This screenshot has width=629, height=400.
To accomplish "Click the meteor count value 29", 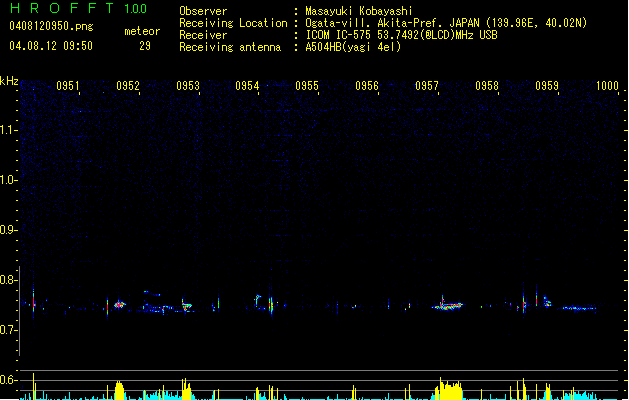I will click(145, 46).
